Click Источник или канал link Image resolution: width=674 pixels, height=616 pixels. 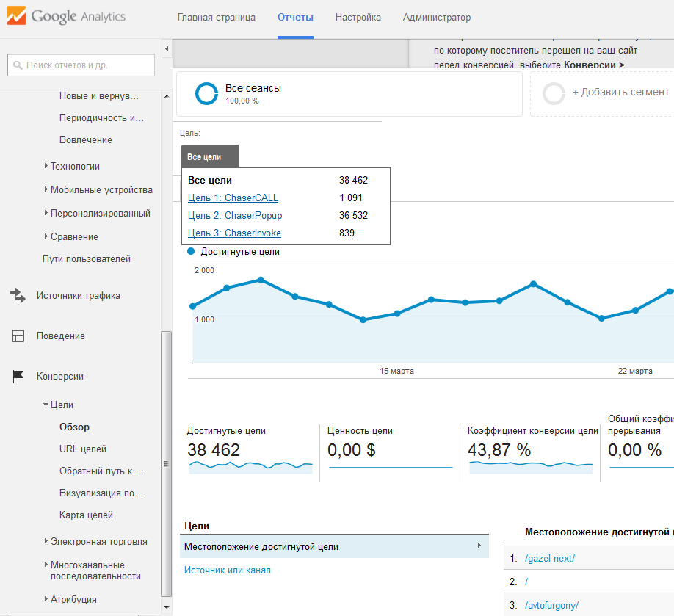[x=228, y=570]
